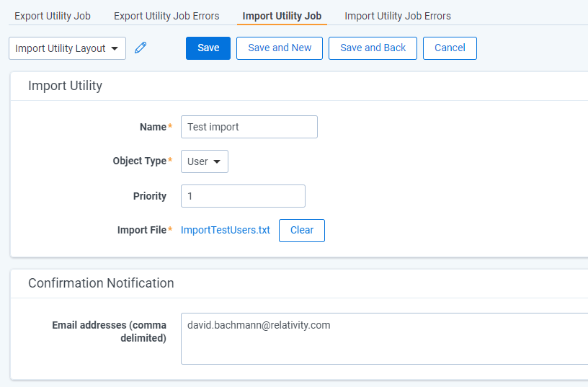588x387 pixels.
Task: Click the Confirmation Notification section heading
Action: [102, 283]
